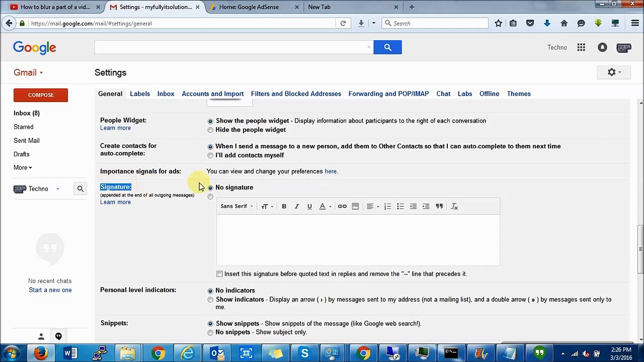Search chat contacts with magnifier icon
644x362 pixels.
pos(80,189)
